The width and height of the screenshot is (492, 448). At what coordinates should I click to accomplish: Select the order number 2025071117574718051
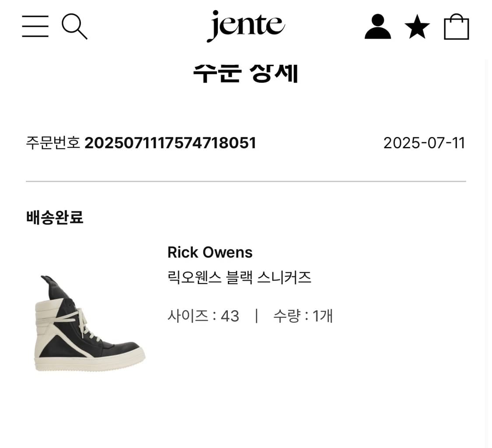(x=171, y=143)
